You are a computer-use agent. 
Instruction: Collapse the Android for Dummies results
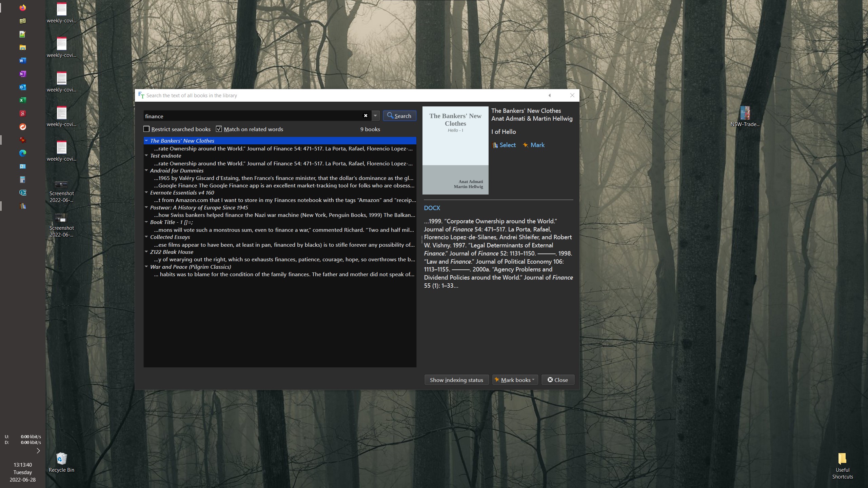pyautogui.click(x=146, y=170)
